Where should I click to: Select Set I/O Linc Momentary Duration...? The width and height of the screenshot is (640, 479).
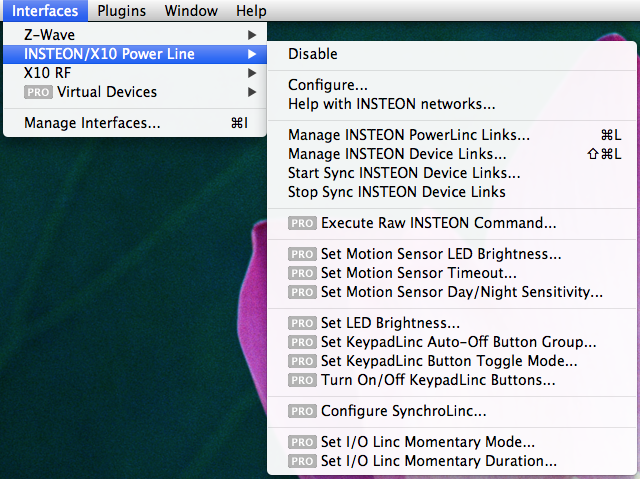(452, 461)
